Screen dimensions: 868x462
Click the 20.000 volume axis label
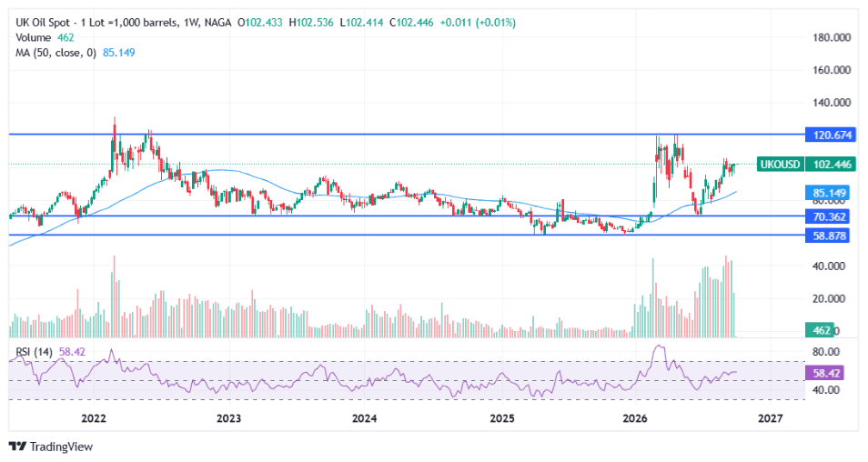[x=829, y=299]
